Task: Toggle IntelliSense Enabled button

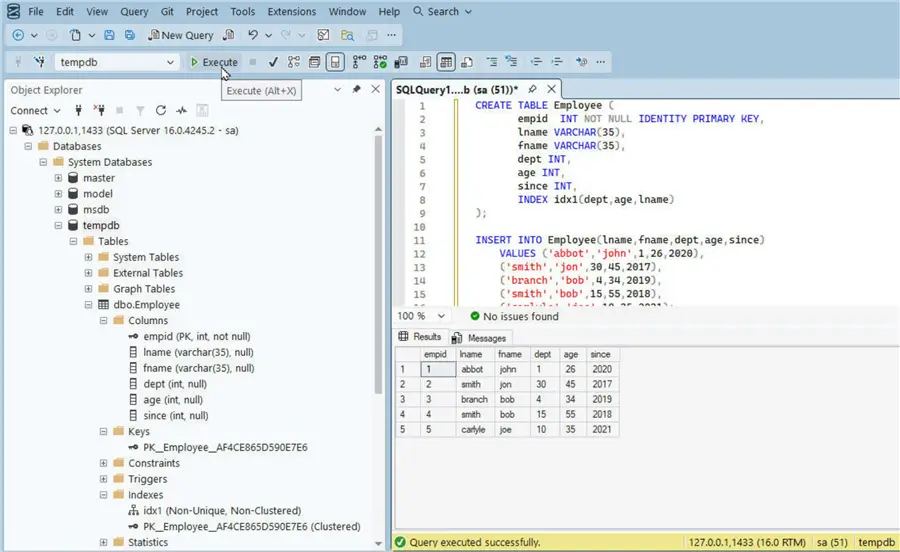Action: tap(335, 62)
